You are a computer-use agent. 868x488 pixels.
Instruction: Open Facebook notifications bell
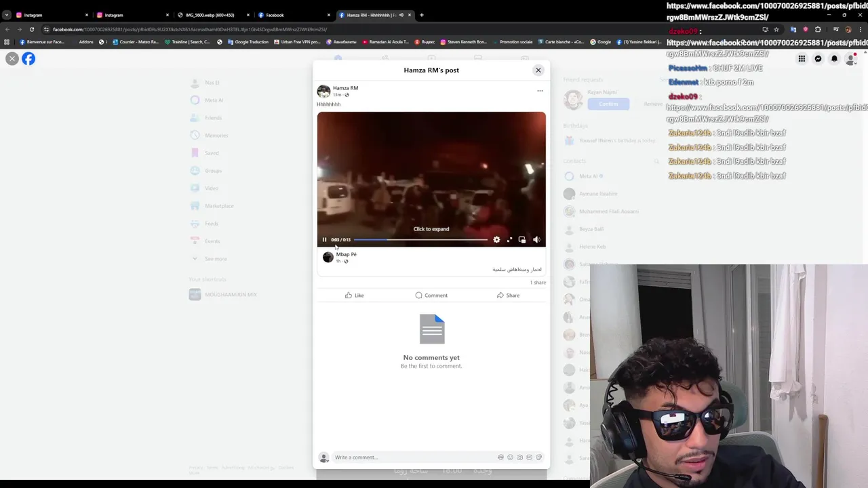coord(834,59)
